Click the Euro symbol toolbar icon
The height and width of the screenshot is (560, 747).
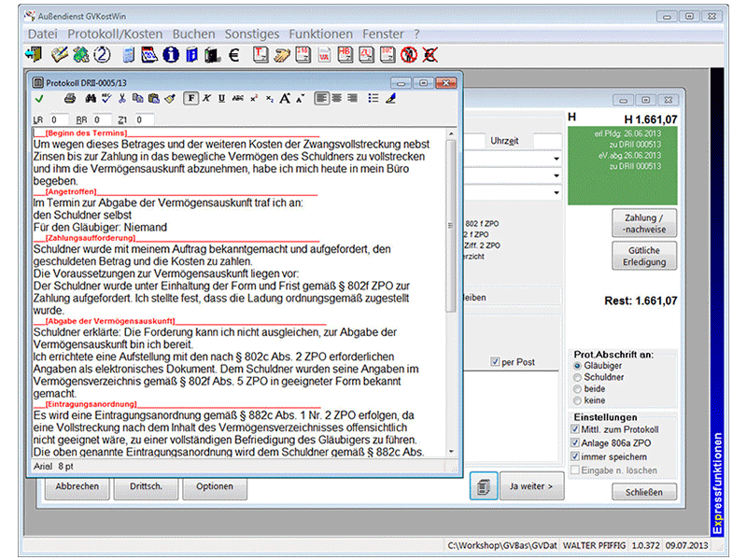pos(233,55)
